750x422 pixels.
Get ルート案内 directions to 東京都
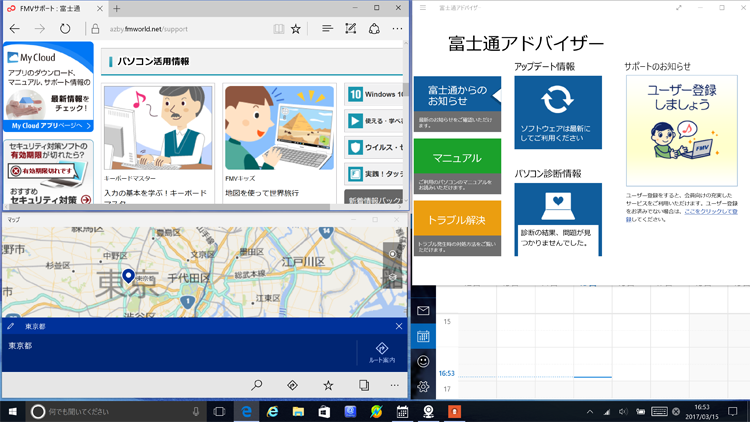click(382, 353)
